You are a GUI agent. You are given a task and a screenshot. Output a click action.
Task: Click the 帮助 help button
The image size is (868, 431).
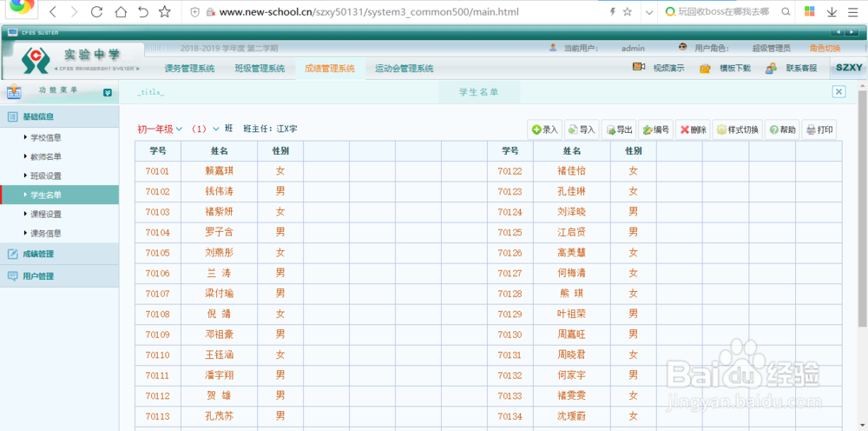782,129
